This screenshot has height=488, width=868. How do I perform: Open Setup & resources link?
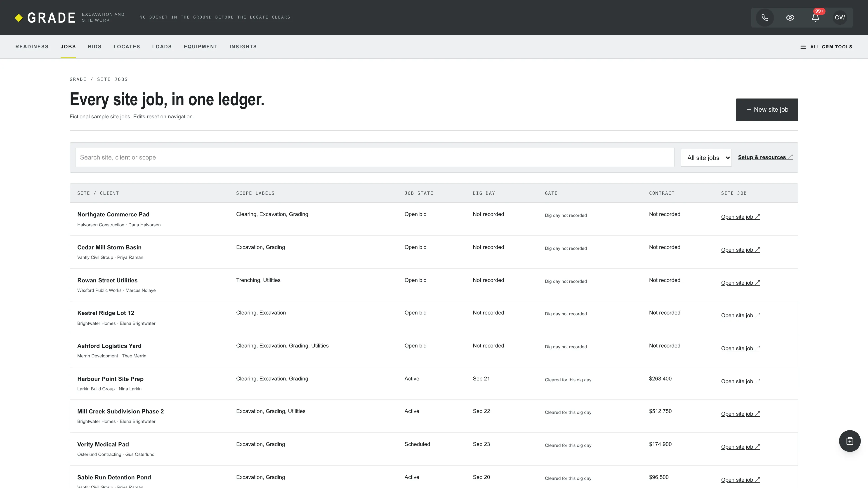[x=765, y=157]
